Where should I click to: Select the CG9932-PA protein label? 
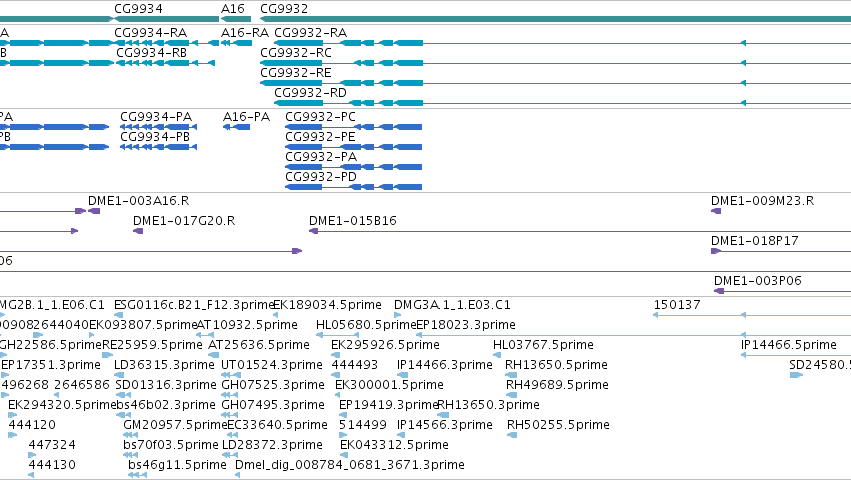(321, 157)
